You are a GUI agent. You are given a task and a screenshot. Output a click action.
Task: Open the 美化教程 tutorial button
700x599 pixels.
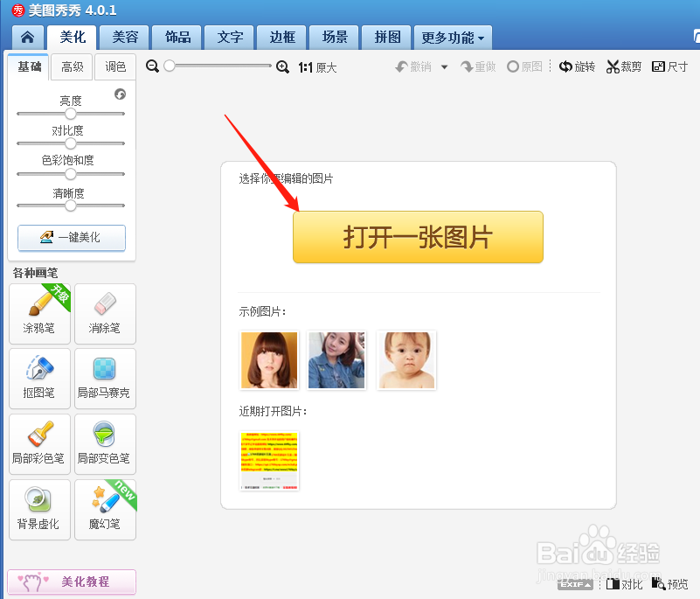72,582
